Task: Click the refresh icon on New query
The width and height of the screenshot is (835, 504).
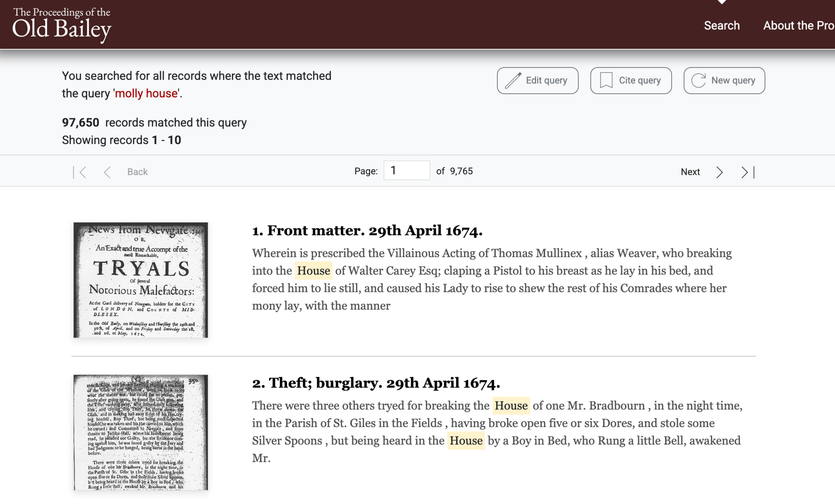Action: (x=698, y=80)
